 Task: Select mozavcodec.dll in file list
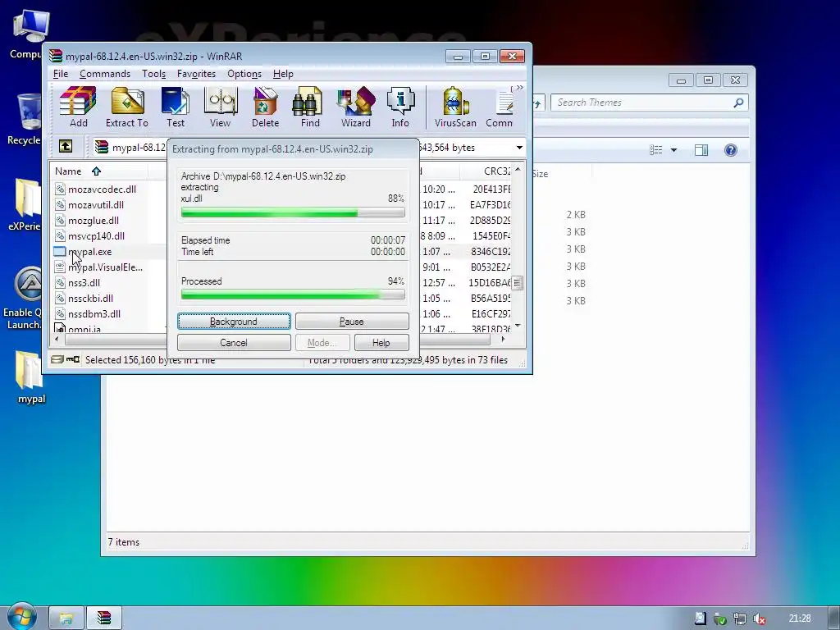coord(102,189)
